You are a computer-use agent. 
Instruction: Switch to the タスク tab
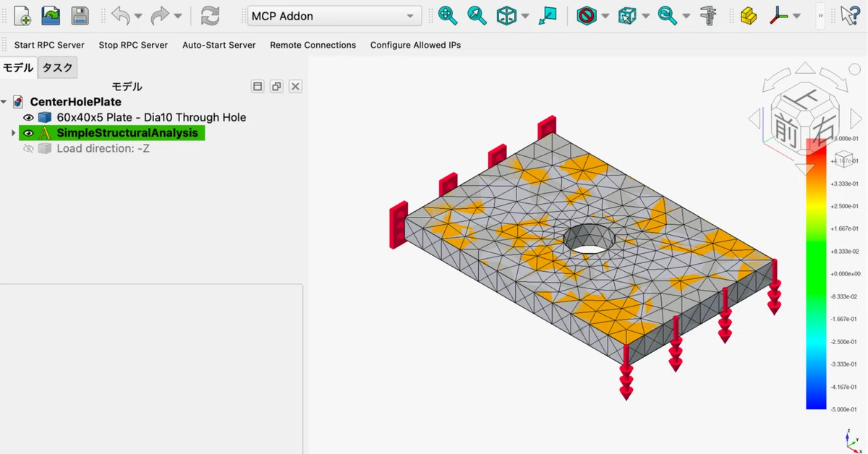[57, 68]
